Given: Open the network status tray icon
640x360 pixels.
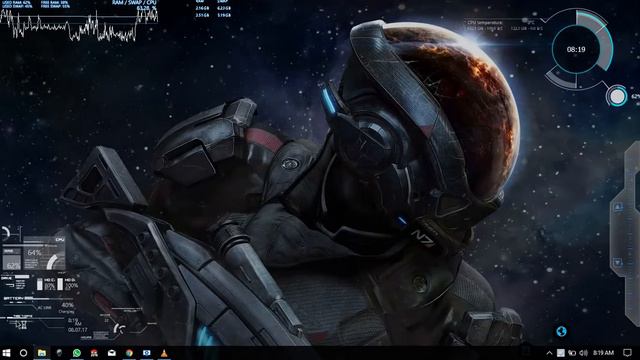Looking at the screenshot, I should pos(572,353).
